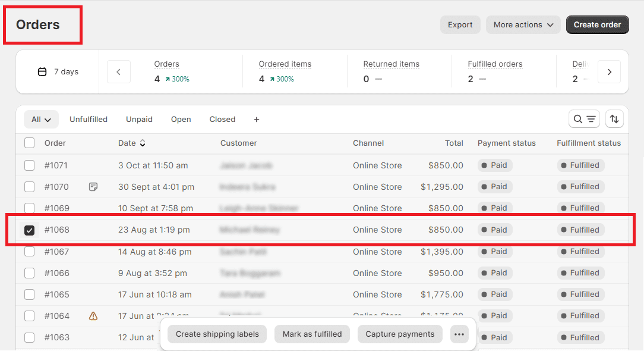The image size is (644, 351).
Task: Toggle the select-all orders header checkbox
Action: [x=29, y=143]
